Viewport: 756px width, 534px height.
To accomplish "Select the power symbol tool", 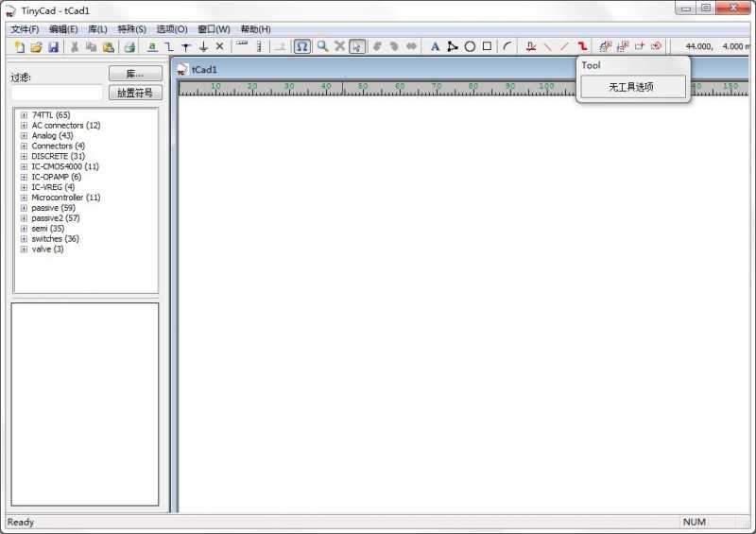I will (203, 47).
